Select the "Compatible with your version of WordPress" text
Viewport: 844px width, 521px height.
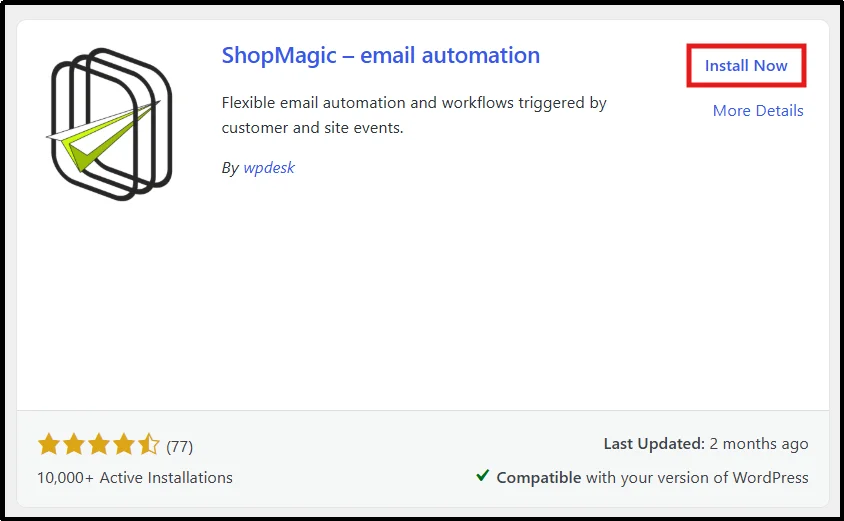(x=652, y=477)
